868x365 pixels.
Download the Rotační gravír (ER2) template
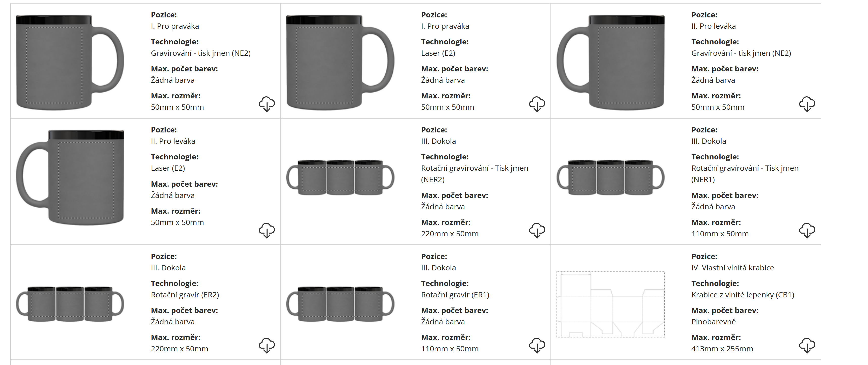coord(267,346)
